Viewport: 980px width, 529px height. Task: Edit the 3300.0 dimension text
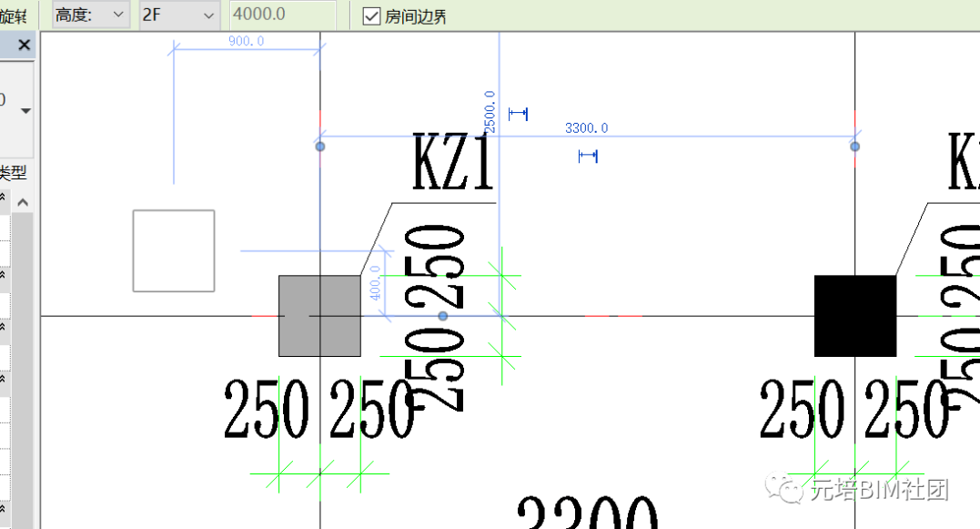(x=586, y=128)
